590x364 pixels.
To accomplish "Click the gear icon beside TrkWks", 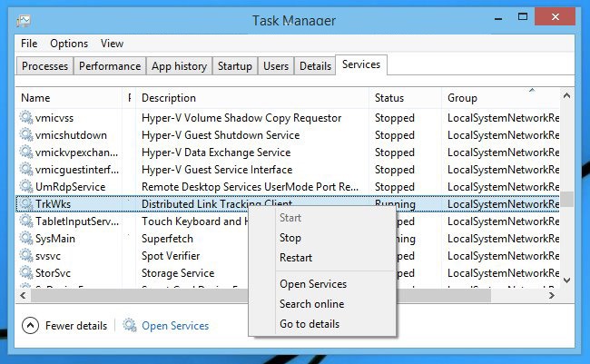I will click(26, 203).
